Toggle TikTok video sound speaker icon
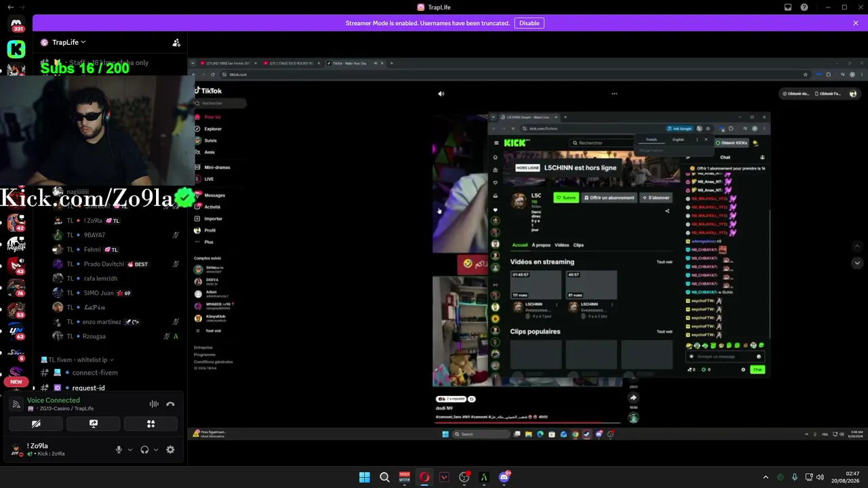868x488 pixels. tap(441, 94)
